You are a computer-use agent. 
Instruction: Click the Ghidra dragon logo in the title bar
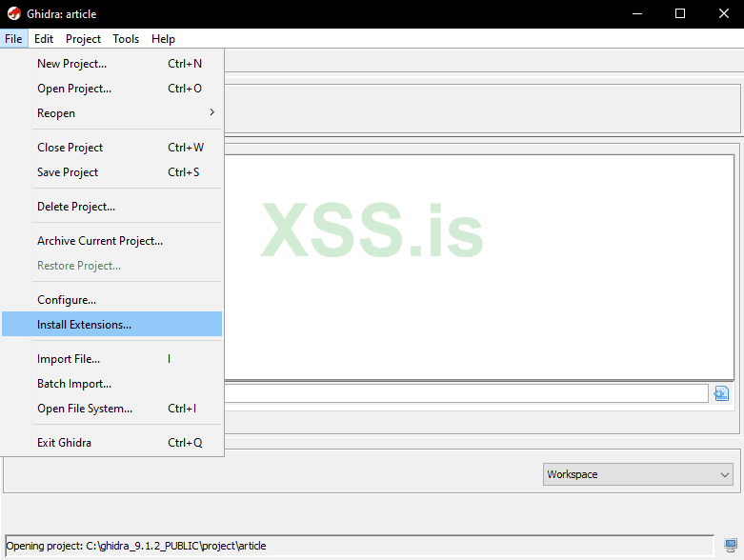(13, 13)
